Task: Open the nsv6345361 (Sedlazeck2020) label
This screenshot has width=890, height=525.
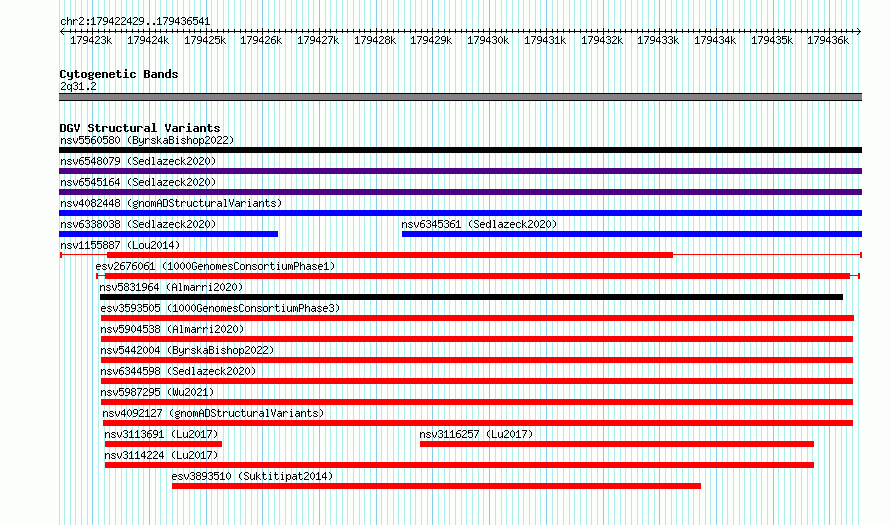Action: click(479, 224)
